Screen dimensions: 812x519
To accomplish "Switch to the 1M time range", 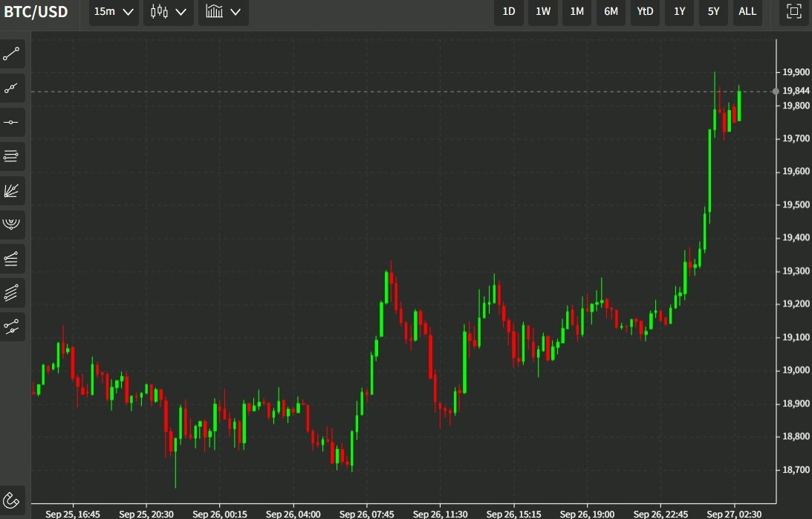I will point(577,11).
